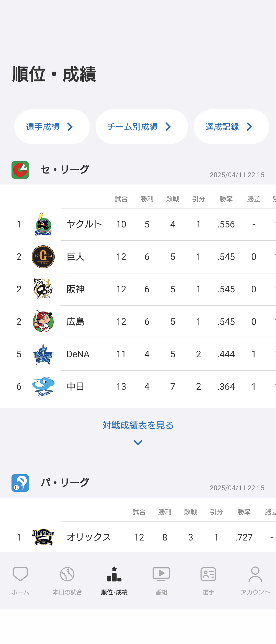Tap the Central League (セ・リーグ) emblem

[20, 170]
